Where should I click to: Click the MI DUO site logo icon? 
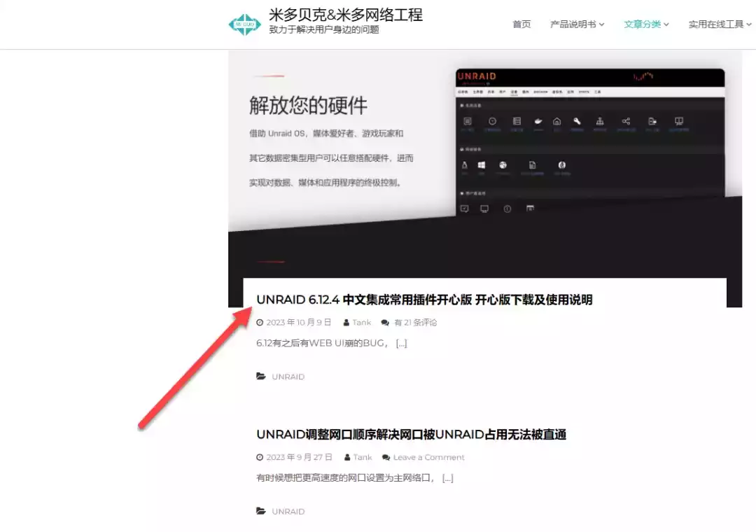(244, 24)
